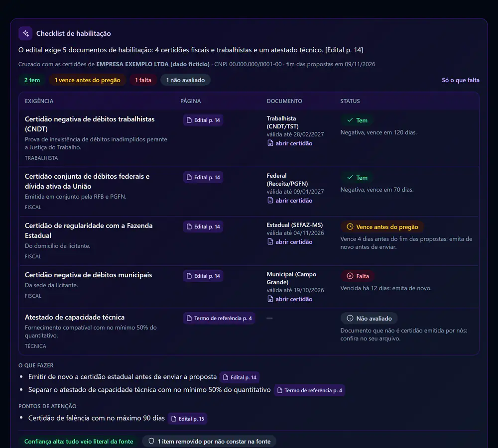Click 'Vencida há 12 dias: emita de novo.' note
498x448 pixels.
(x=386, y=288)
